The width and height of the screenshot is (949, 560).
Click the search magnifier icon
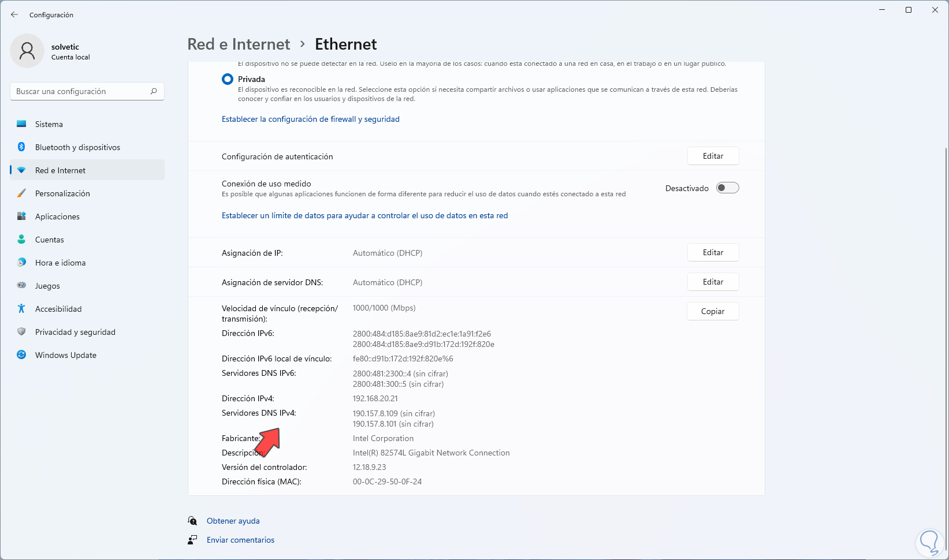[x=154, y=91]
